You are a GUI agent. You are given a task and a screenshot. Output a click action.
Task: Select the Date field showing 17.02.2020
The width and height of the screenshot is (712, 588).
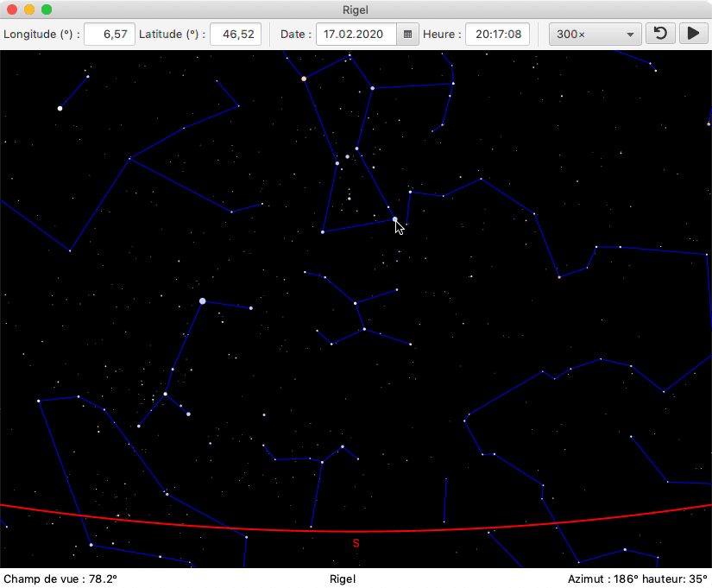click(356, 34)
